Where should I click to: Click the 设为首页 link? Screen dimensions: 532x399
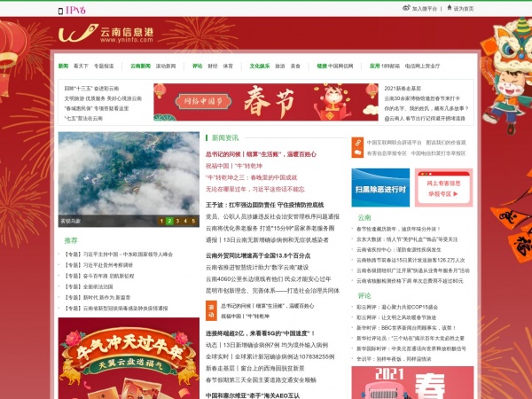464,9
